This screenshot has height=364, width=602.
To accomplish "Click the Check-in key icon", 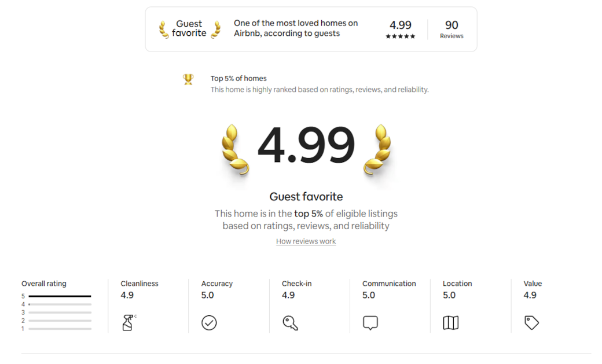I will pyautogui.click(x=290, y=322).
